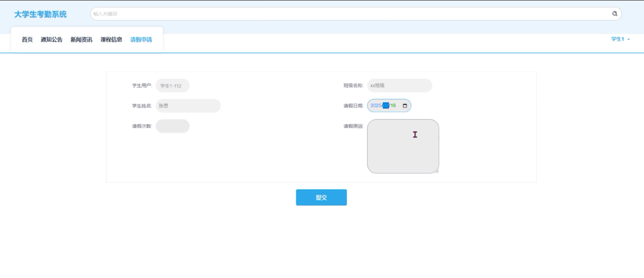
Task: Click the 学生用户 input field
Action: (x=172, y=86)
